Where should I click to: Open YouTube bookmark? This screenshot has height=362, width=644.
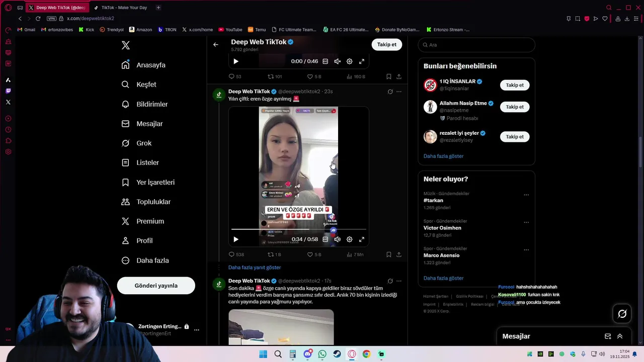pyautogui.click(x=230, y=30)
